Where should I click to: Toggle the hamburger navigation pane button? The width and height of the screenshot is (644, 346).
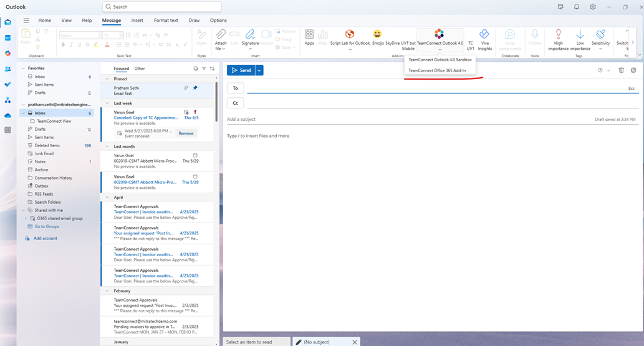coord(26,20)
